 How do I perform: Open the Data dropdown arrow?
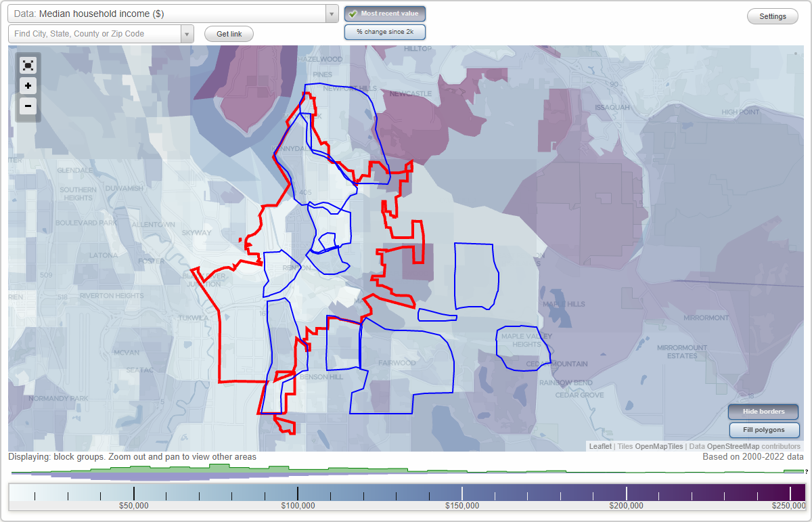tap(332, 14)
